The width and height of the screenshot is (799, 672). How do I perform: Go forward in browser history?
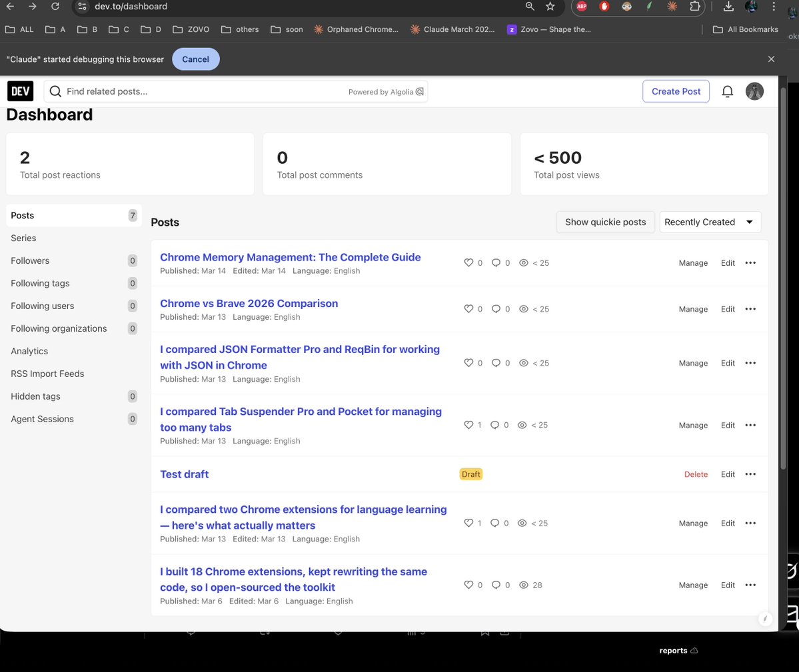(33, 6)
